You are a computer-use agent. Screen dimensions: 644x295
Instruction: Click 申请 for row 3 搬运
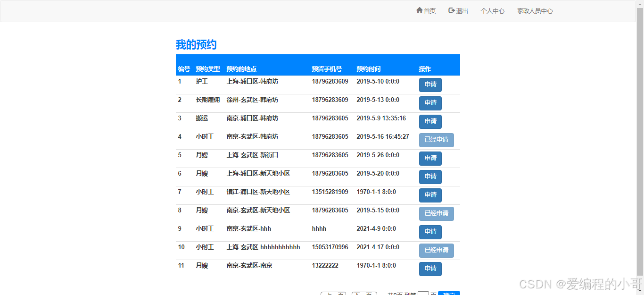(430, 121)
